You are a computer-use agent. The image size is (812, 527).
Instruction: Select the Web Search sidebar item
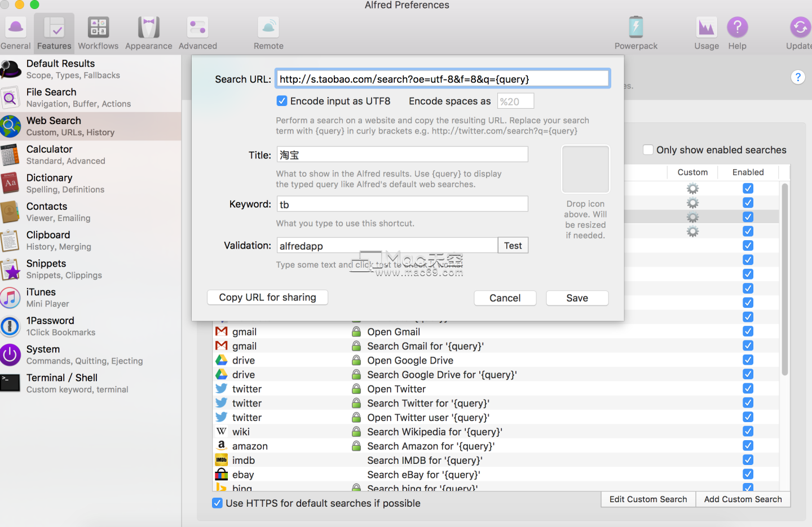(x=91, y=126)
